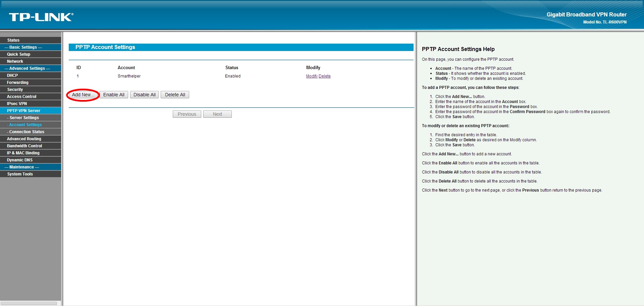This screenshot has height=306, width=644.
Task: Click the Maintenance section header
Action: 31,167
